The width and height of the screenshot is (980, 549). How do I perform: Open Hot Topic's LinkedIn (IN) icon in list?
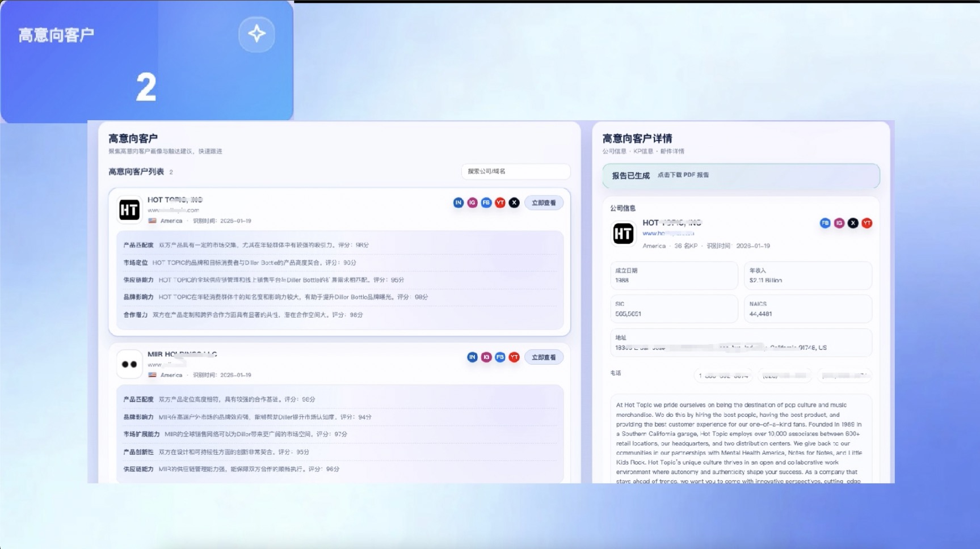(x=459, y=203)
